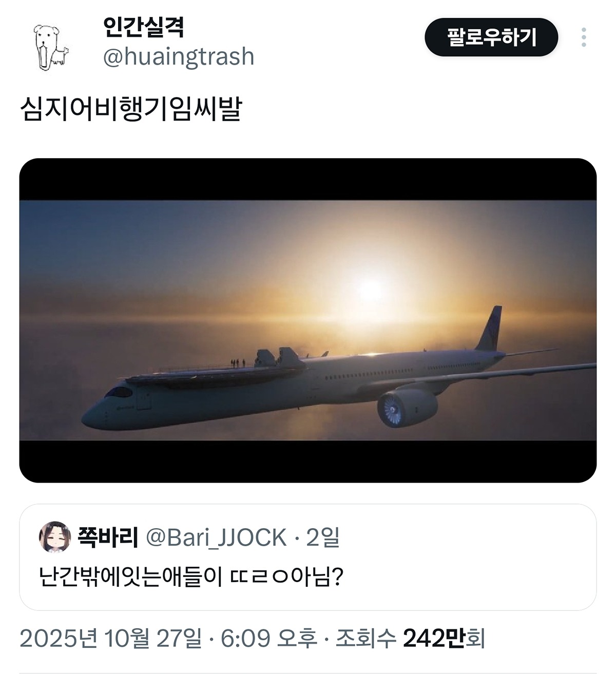616x674 pixels.
Task: Open the 인간실격 profile avatar
Action: click(x=51, y=47)
